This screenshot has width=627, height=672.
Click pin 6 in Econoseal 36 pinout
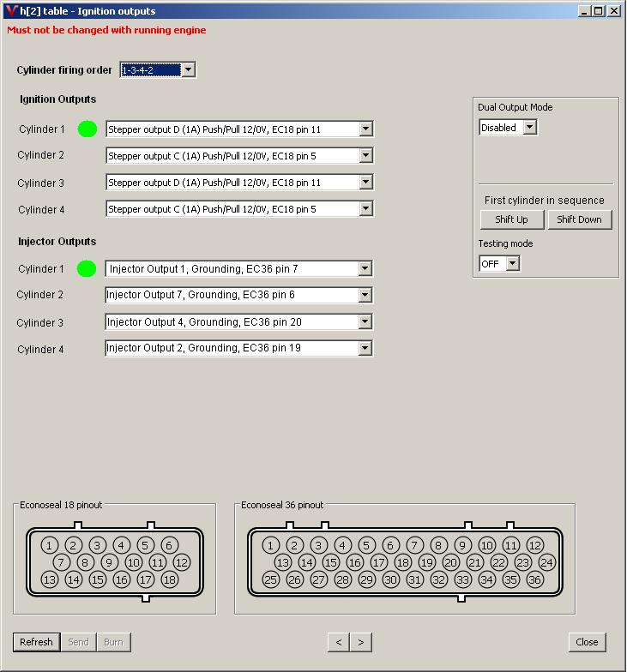click(391, 545)
